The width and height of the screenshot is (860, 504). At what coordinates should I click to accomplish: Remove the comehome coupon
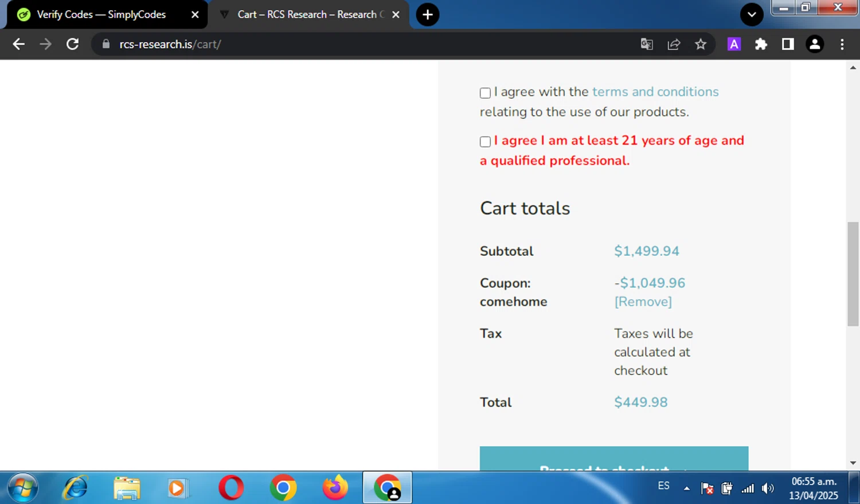click(x=643, y=302)
